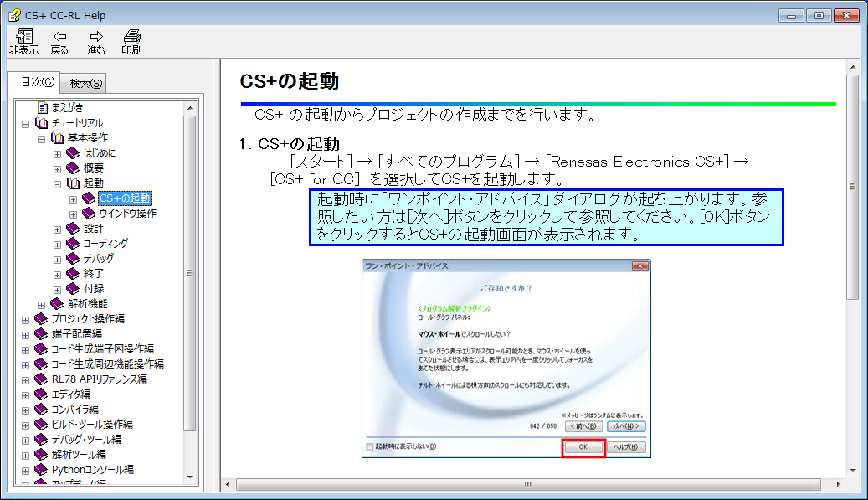Image resolution: width=868 pixels, height=500 pixels.
Task: Expand the プロジェクト操作編 tree node
Action: [x=25, y=320]
